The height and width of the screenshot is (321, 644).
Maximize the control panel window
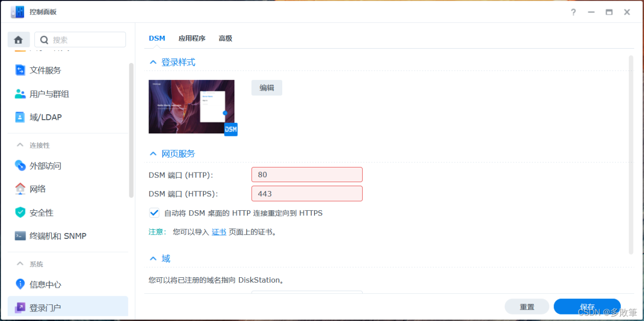[609, 12]
